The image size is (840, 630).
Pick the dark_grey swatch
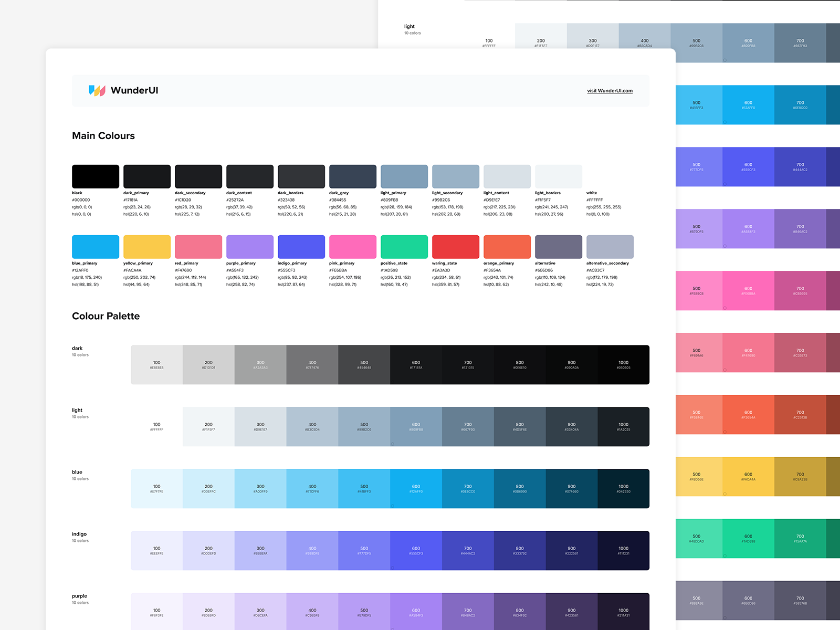(353, 176)
